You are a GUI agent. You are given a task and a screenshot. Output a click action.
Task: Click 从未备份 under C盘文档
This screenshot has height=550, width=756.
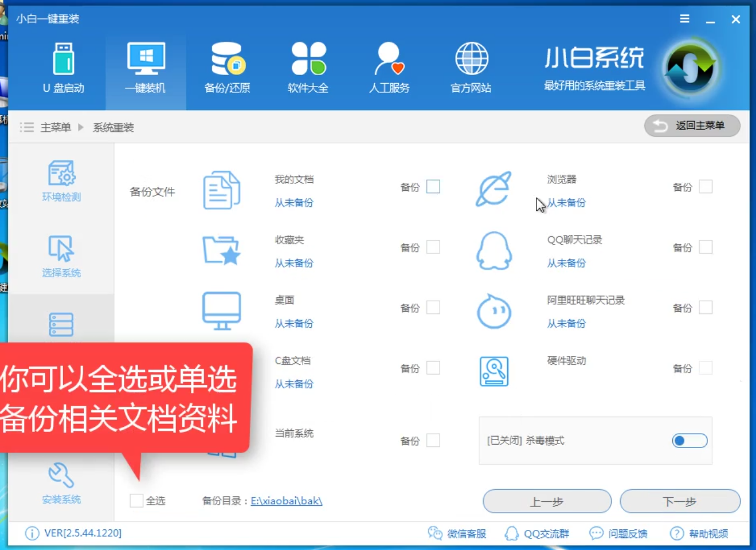tap(294, 384)
